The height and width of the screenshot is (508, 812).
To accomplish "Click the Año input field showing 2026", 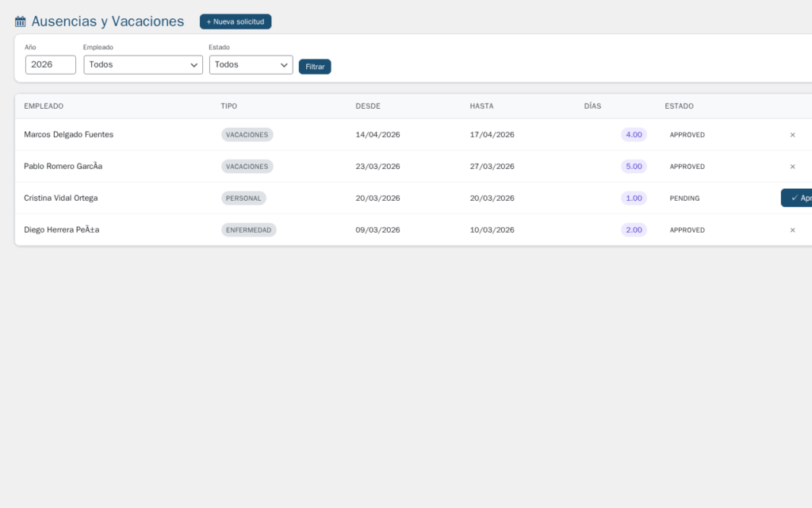I will [51, 65].
